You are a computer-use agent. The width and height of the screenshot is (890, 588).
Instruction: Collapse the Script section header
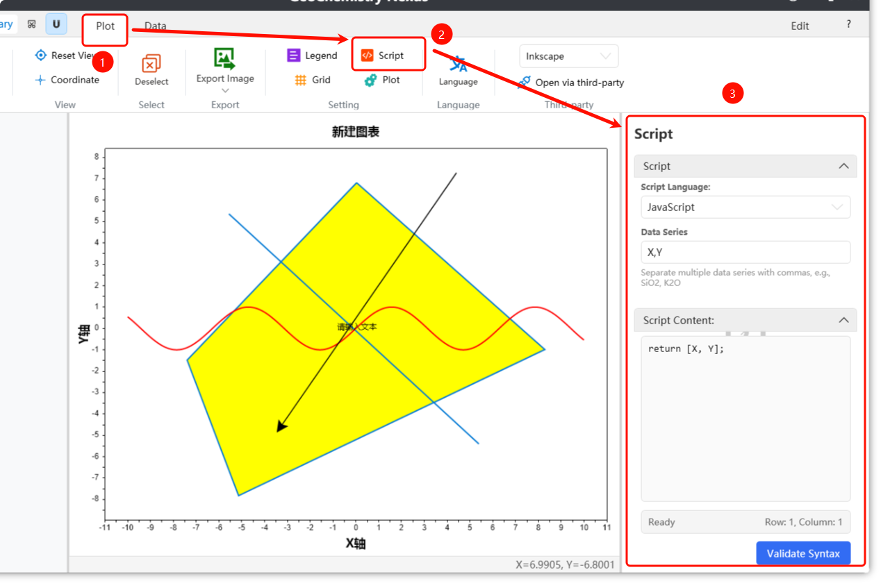[x=843, y=166]
